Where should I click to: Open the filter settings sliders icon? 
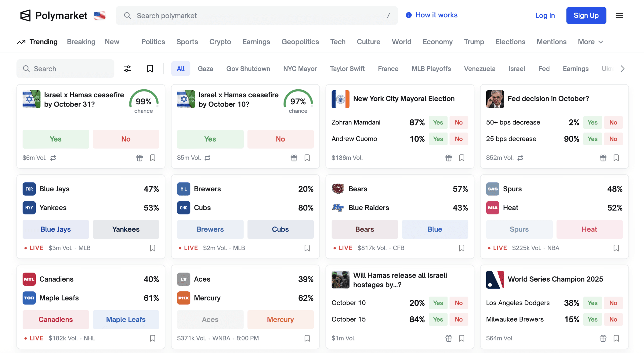coord(128,69)
